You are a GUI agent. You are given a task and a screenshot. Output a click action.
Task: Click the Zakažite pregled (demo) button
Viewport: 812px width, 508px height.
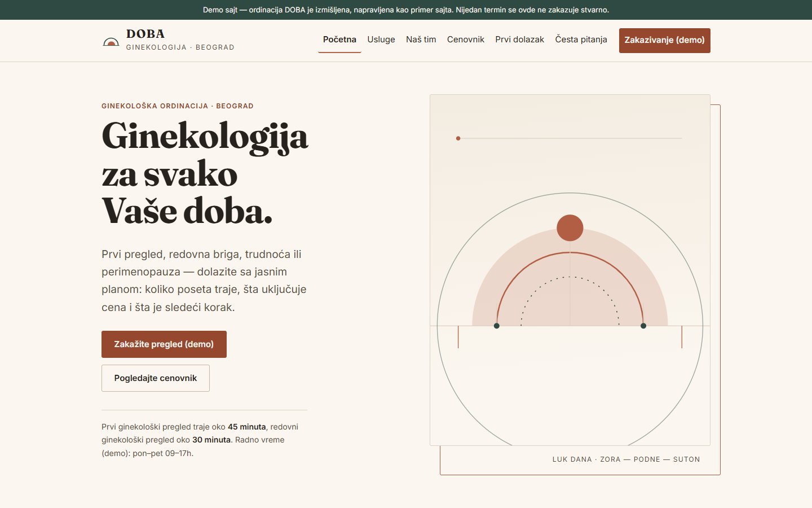tap(164, 344)
